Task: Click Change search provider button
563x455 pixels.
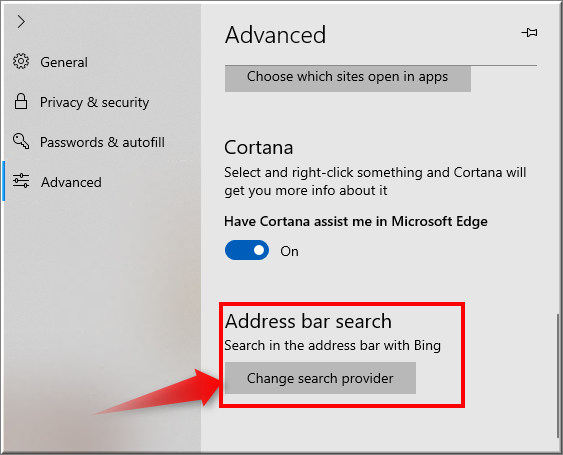Action: 320,378
